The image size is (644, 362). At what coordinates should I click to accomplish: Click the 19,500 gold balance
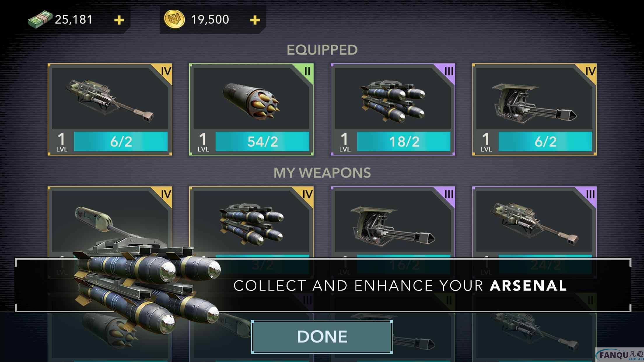pos(210,20)
